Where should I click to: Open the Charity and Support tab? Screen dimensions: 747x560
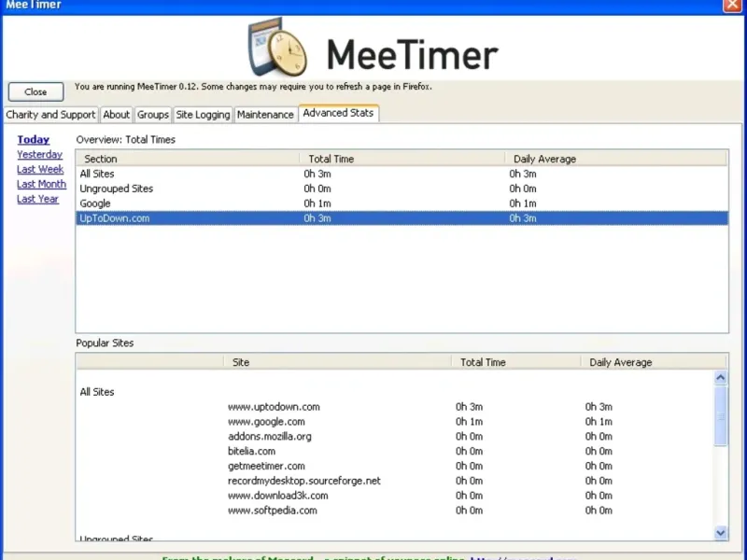coord(50,115)
